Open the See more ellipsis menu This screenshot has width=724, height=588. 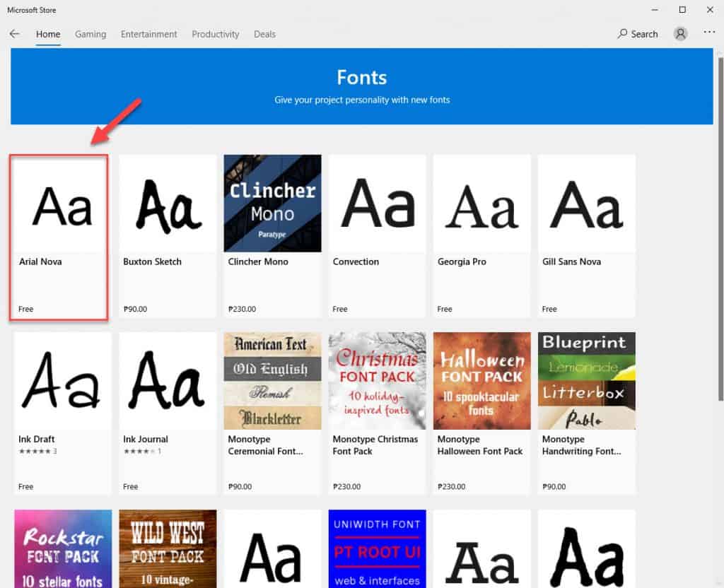(x=708, y=33)
